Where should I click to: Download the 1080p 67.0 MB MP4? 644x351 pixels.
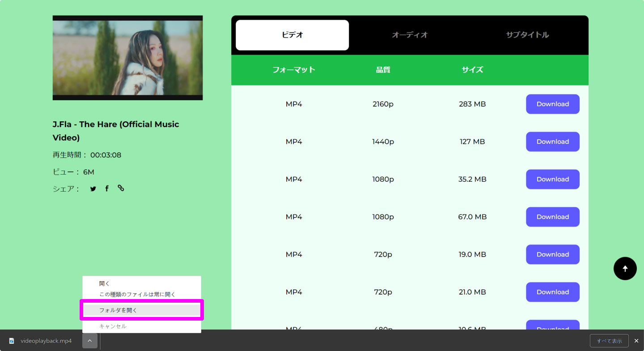(553, 217)
